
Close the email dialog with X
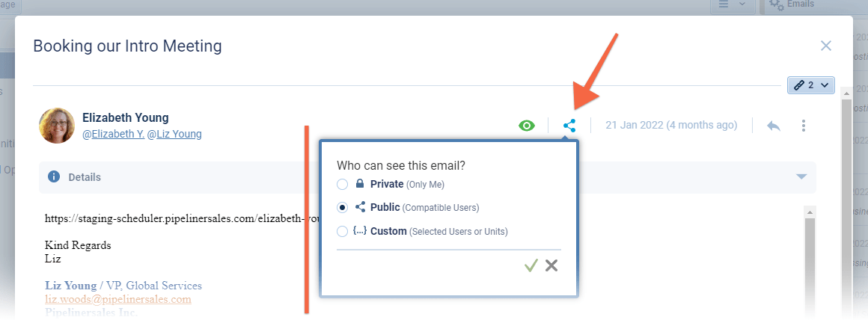(x=826, y=46)
